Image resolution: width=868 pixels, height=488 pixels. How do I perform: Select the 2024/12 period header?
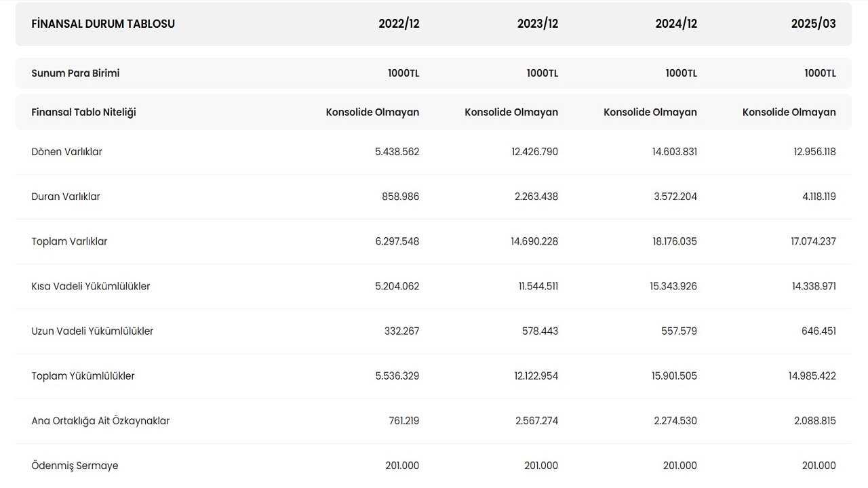[675, 24]
